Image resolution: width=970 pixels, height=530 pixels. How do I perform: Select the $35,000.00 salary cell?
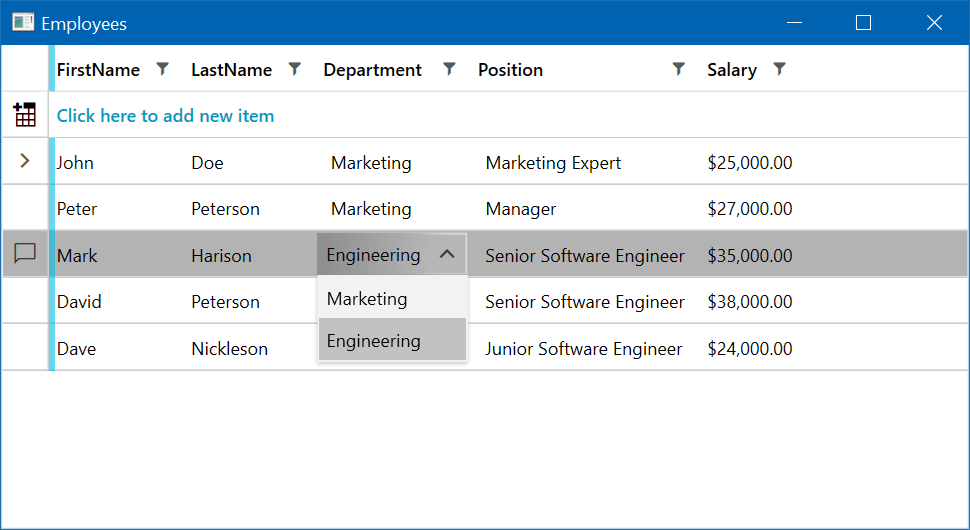pyautogui.click(x=750, y=254)
